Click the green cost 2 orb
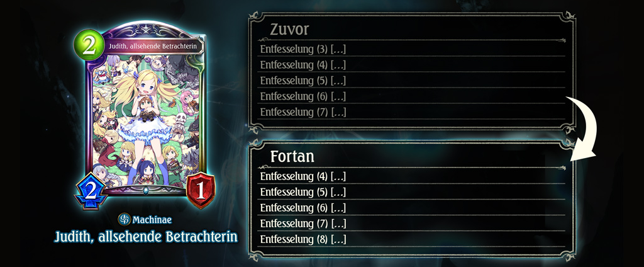 pos(89,45)
